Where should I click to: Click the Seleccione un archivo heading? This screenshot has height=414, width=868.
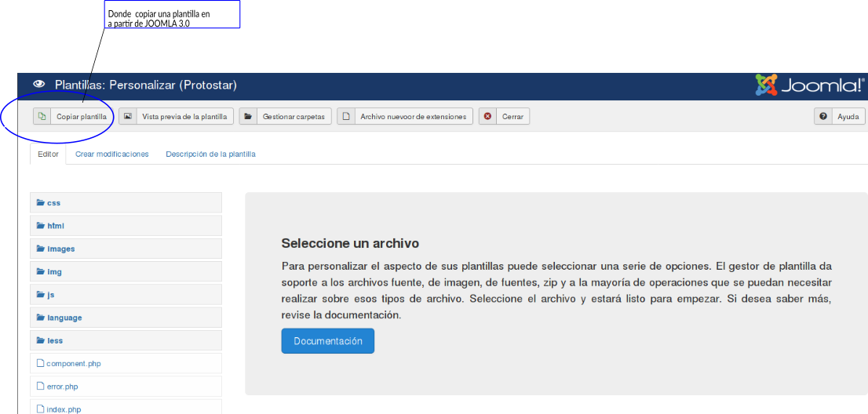coord(350,243)
